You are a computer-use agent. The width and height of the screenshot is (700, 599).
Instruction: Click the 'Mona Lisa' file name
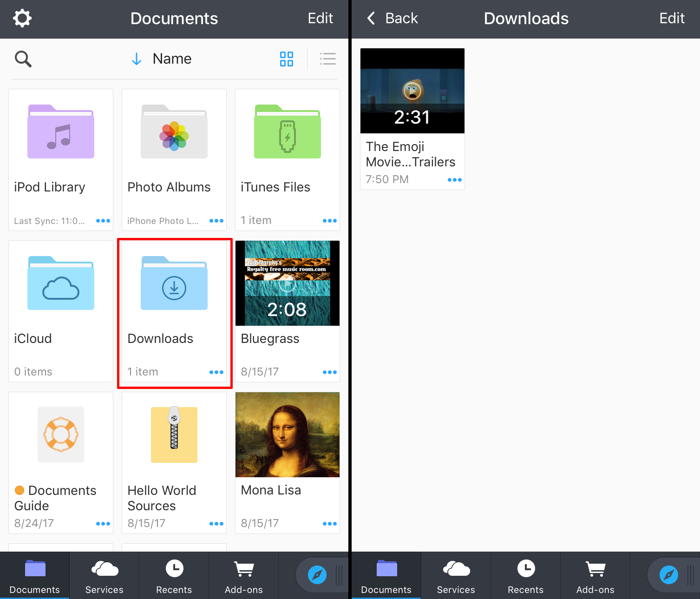click(271, 490)
